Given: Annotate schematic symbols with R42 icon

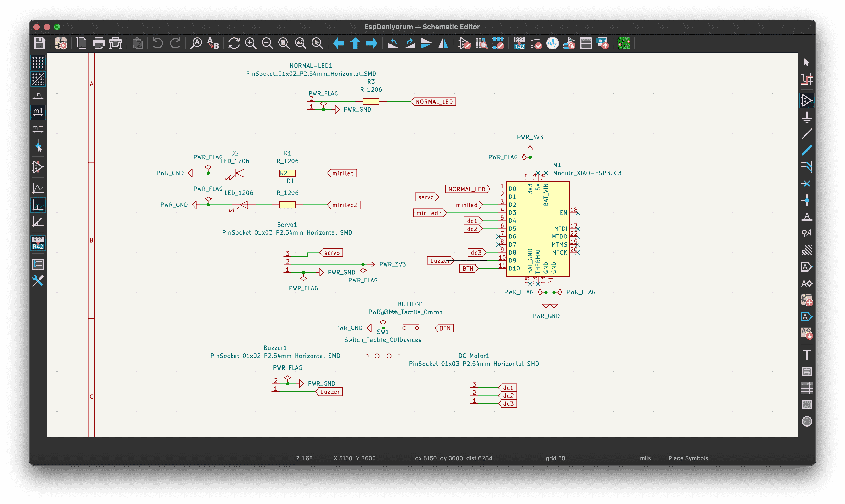Looking at the screenshot, I should [519, 43].
